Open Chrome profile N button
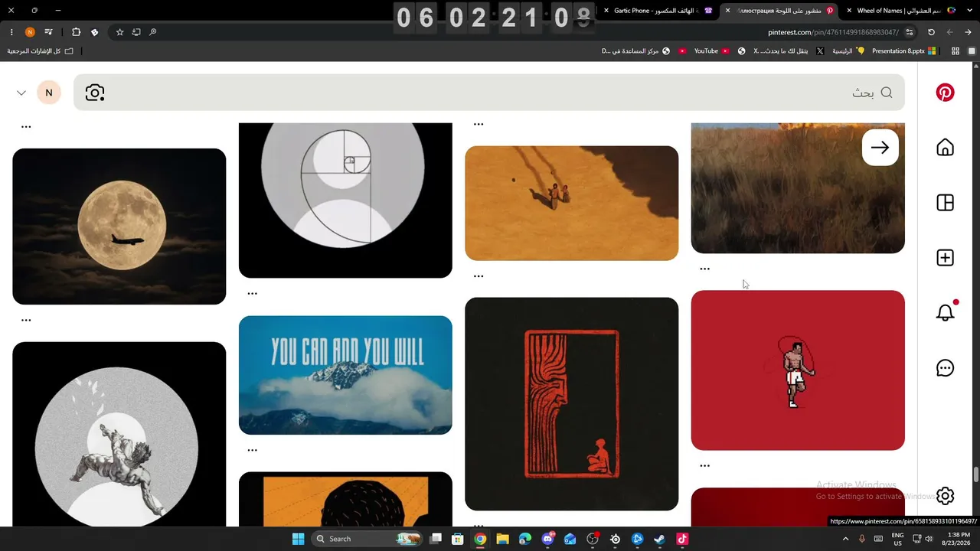Screen dimensions: 980x551 coord(30,32)
